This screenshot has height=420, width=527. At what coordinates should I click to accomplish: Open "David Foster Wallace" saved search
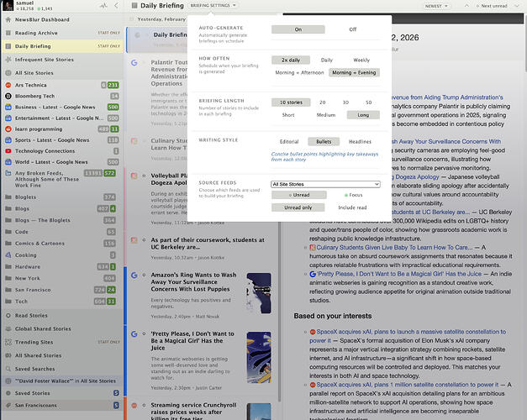click(x=62, y=381)
